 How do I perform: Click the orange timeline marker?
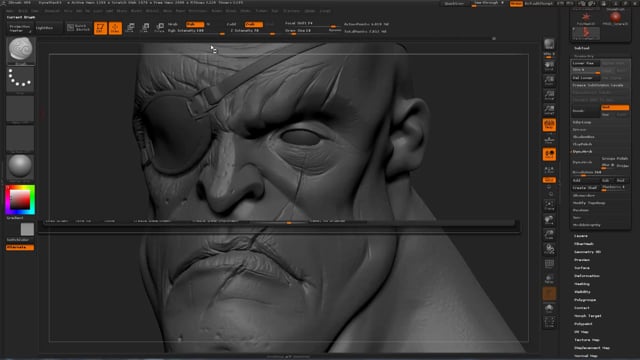pyautogui.click(x=289, y=223)
